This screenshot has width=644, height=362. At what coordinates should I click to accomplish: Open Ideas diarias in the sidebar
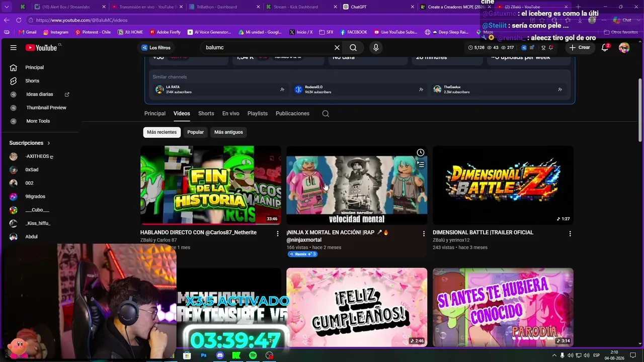(40, 95)
